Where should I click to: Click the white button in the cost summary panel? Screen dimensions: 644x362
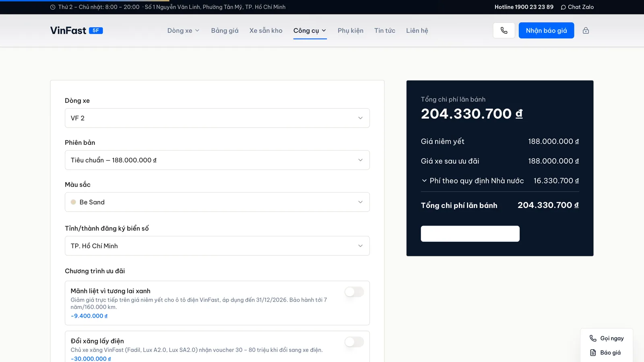click(x=470, y=234)
